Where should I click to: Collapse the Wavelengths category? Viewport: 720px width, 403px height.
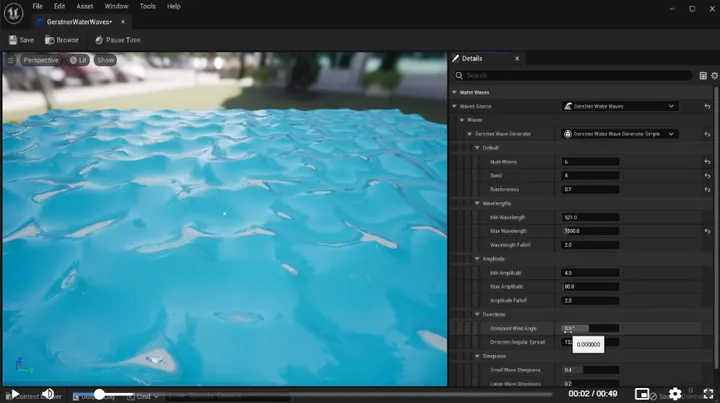pos(478,203)
